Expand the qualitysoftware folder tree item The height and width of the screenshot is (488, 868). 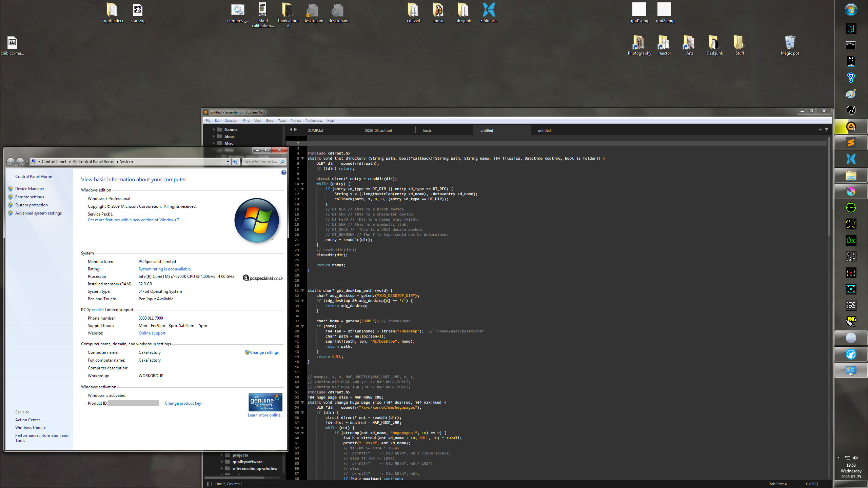click(222, 462)
